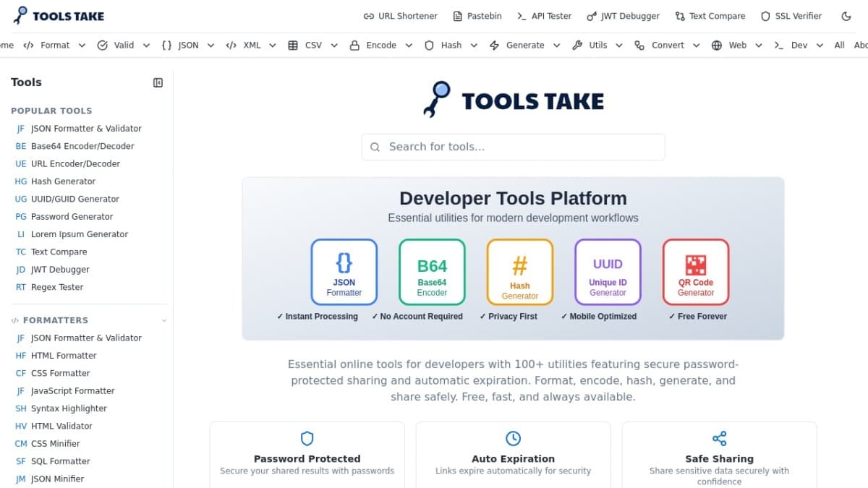Open the Pastebin menu item

477,15
